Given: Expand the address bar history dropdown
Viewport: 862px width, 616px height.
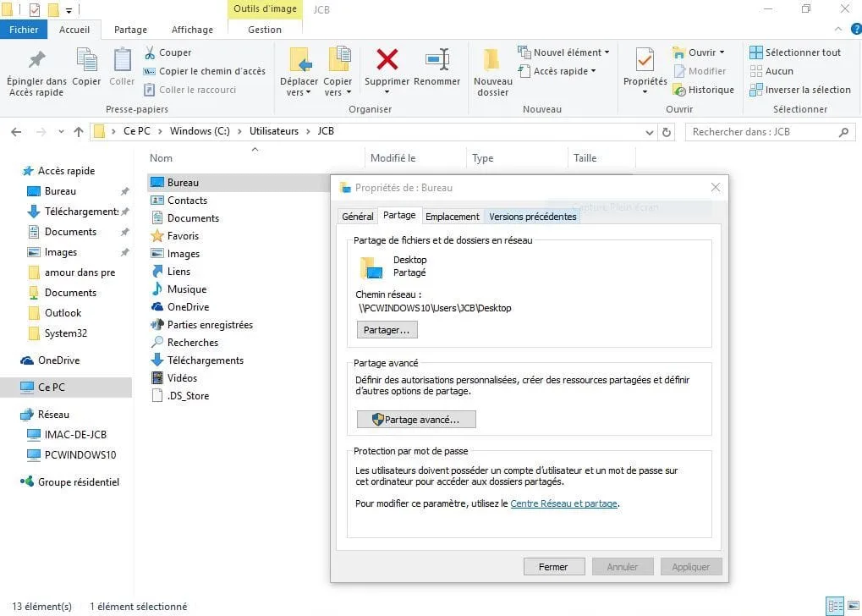Looking at the screenshot, I should pyautogui.click(x=649, y=132).
